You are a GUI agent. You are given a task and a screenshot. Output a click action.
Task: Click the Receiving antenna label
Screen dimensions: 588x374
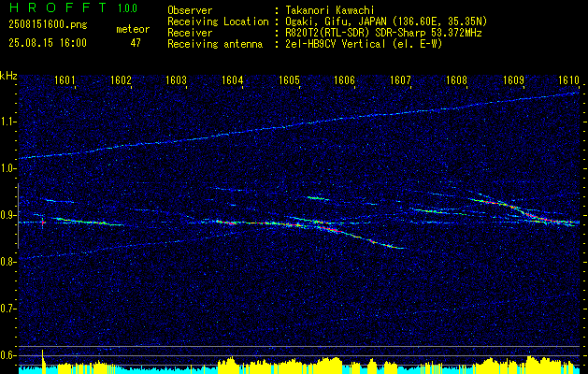coord(215,44)
